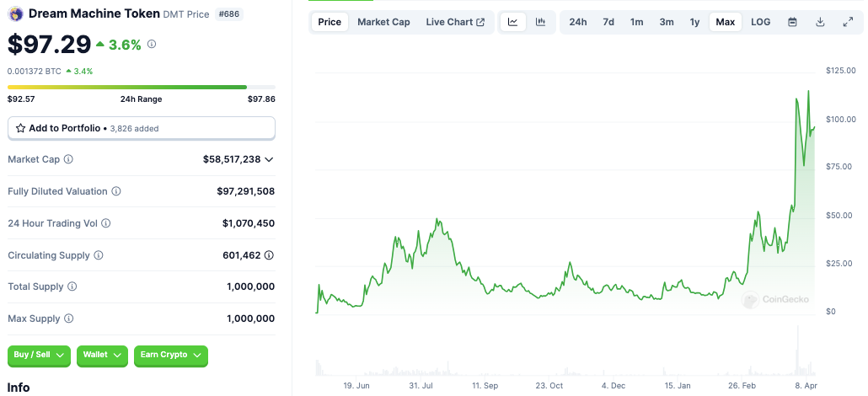Expand Market Cap details chevron
Image resolution: width=868 pixels, height=396 pixels.
[269, 159]
